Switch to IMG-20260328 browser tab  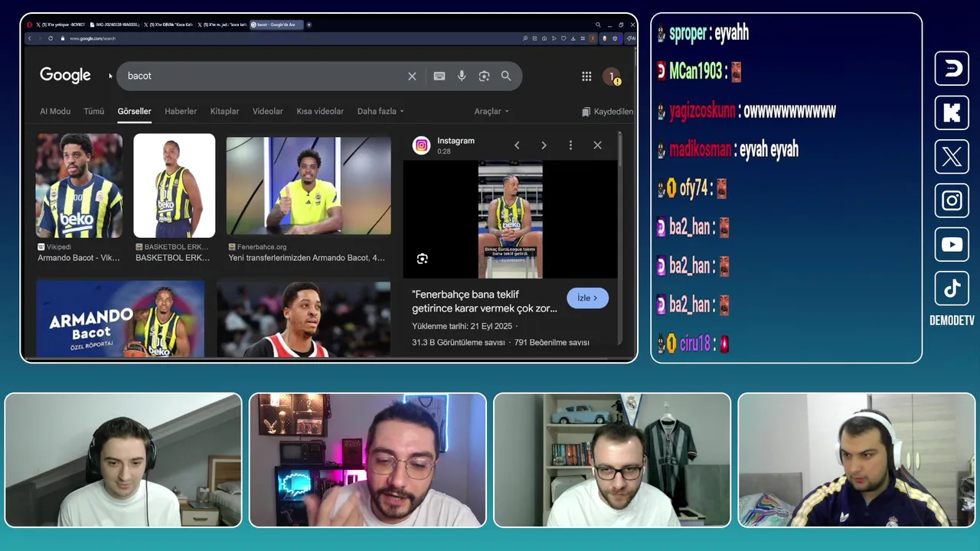point(115,24)
